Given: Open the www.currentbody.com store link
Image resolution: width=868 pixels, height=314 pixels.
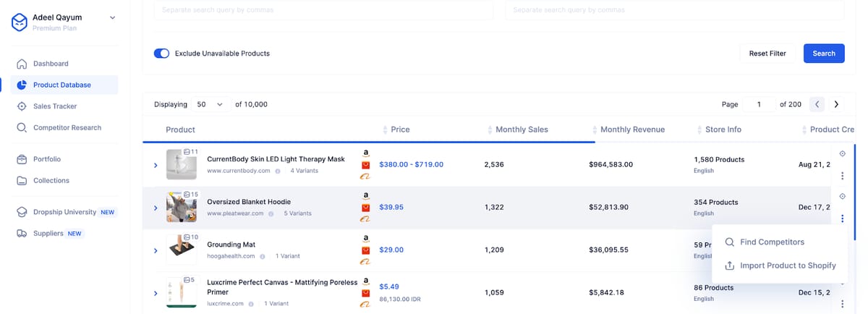Looking at the screenshot, I should (239, 171).
